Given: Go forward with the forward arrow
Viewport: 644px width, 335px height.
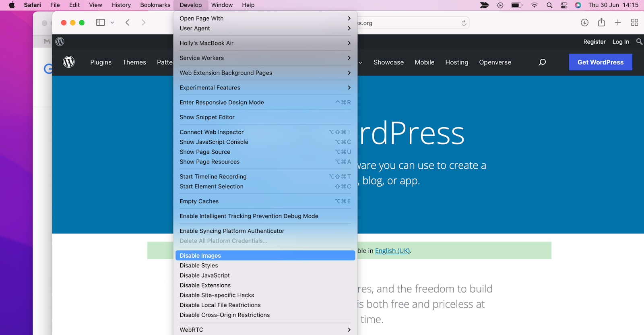Looking at the screenshot, I should pyautogui.click(x=143, y=23).
